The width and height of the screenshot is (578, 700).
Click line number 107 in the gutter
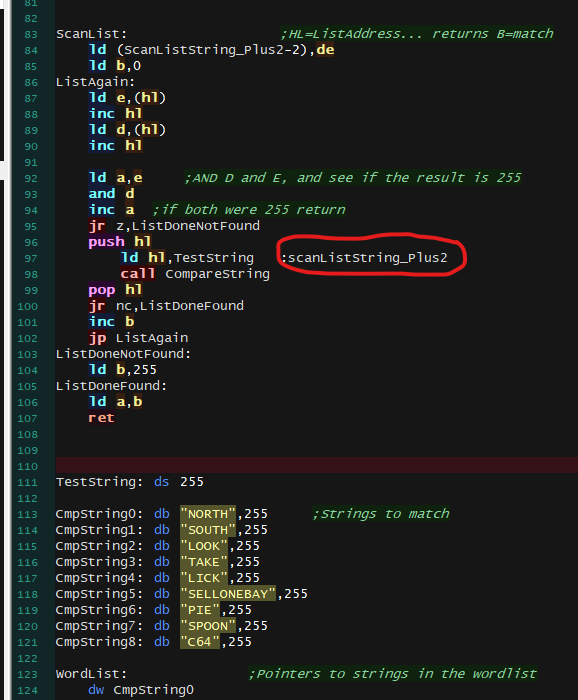27,419
